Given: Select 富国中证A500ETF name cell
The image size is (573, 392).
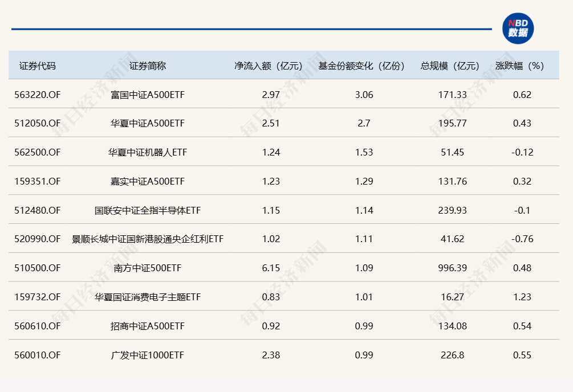Looking at the screenshot, I should click(148, 95).
